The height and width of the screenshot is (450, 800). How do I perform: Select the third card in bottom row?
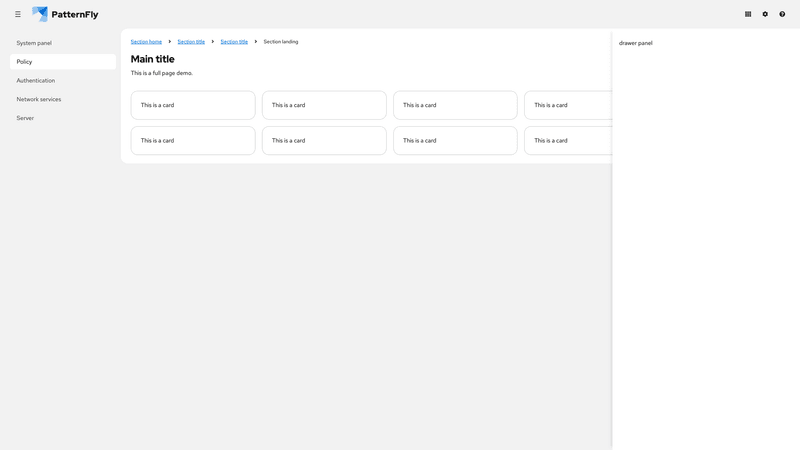click(455, 140)
